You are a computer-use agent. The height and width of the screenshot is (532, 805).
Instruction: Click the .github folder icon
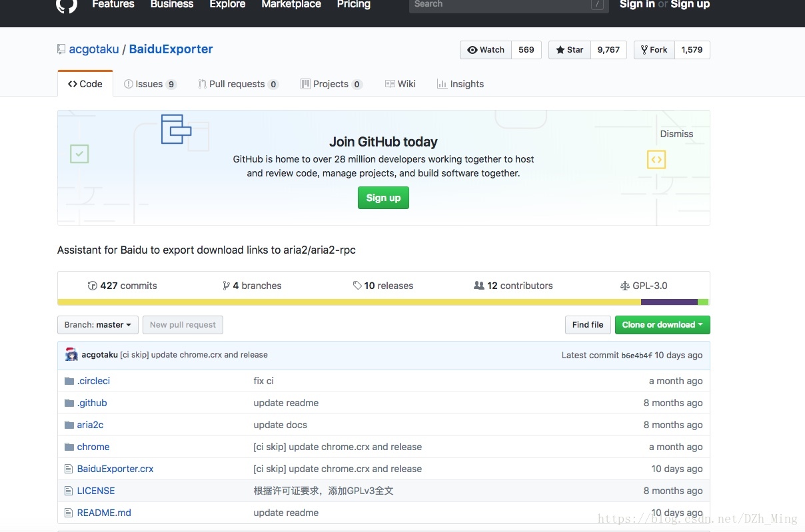[x=69, y=403]
